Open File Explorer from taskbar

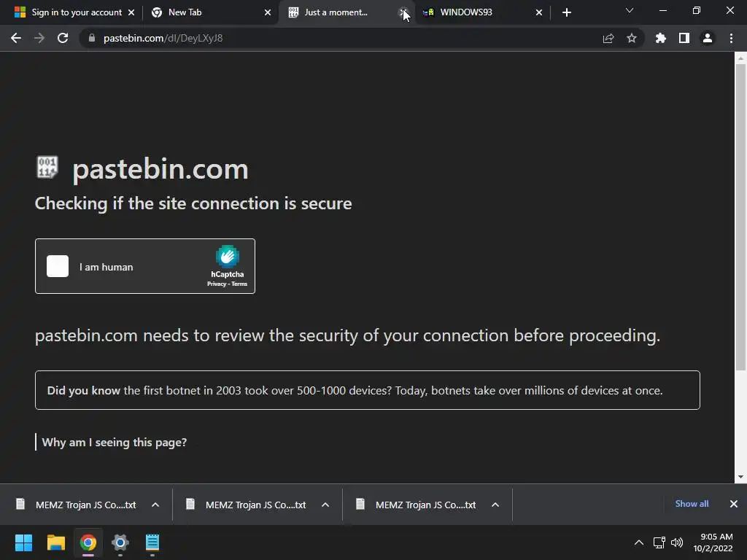[55, 542]
